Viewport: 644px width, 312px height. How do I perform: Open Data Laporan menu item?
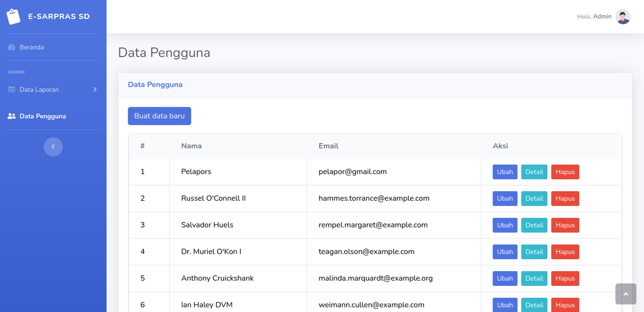point(53,90)
